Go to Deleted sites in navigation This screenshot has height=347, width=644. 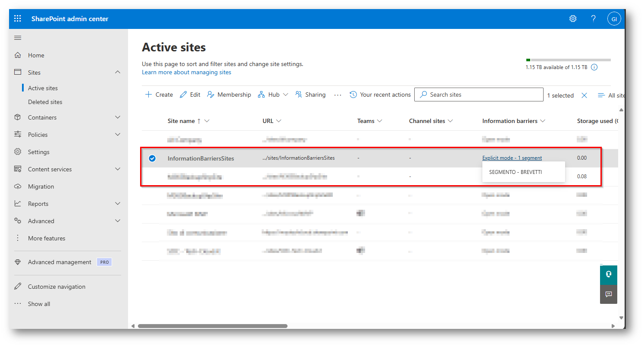click(x=45, y=102)
